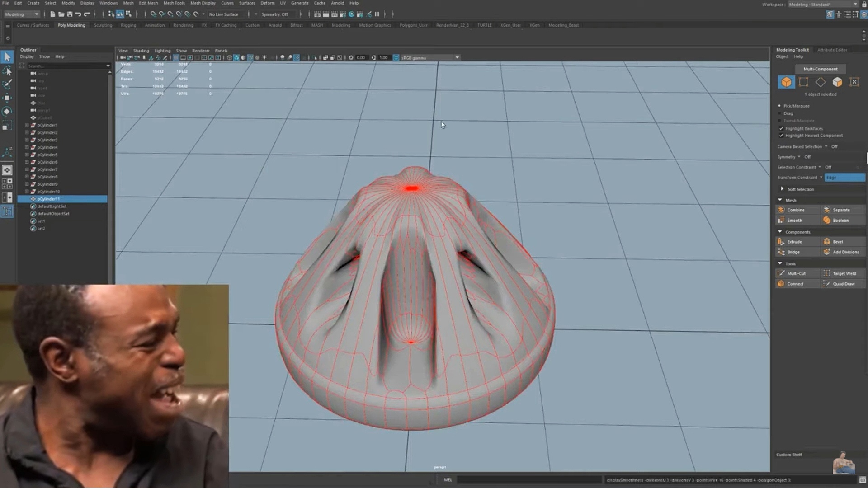Expand the Soft Selection section

pyautogui.click(x=782, y=189)
